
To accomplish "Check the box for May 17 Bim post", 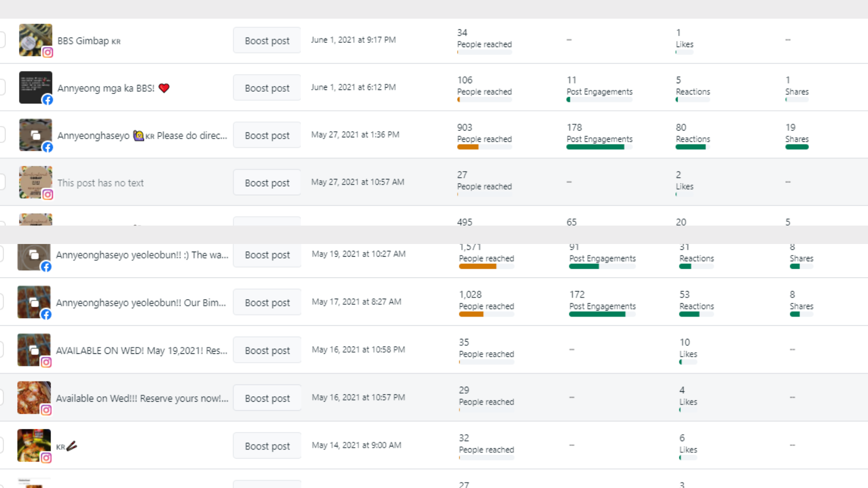I will (x=1, y=302).
